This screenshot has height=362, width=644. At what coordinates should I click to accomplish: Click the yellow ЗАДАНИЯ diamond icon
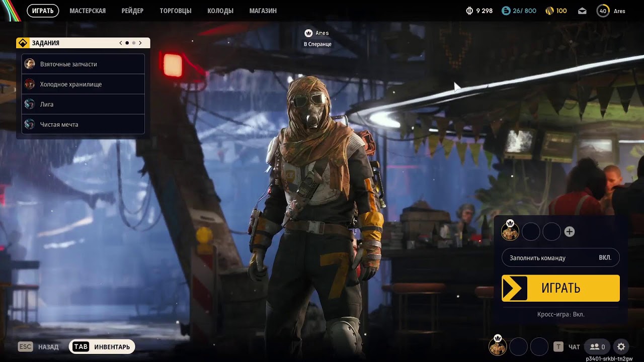(x=23, y=43)
